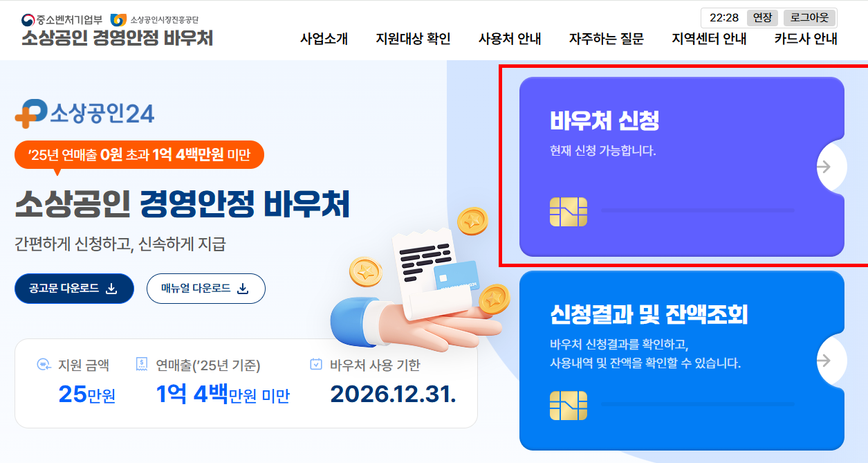
Task: Click the arrow on 바우처 신청 card
Action: (x=824, y=166)
